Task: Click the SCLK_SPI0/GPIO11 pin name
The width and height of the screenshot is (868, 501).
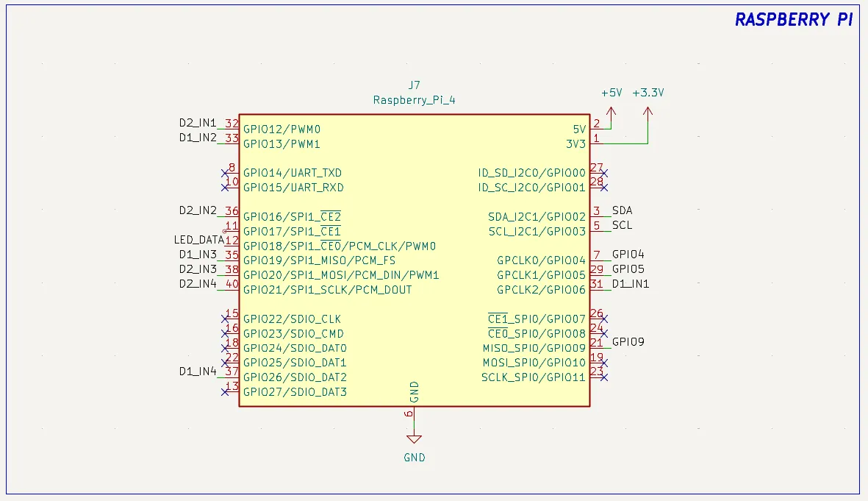Action: click(x=533, y=377)
